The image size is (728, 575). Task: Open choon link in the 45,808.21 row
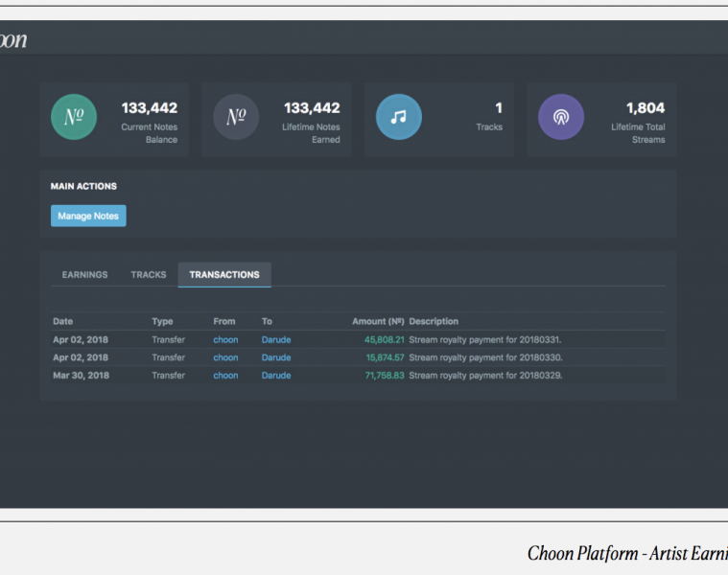click(225, 340)
